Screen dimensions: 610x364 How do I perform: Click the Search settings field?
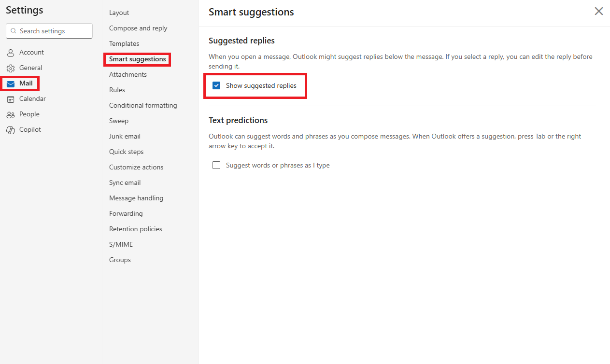[x=53, y=31]
